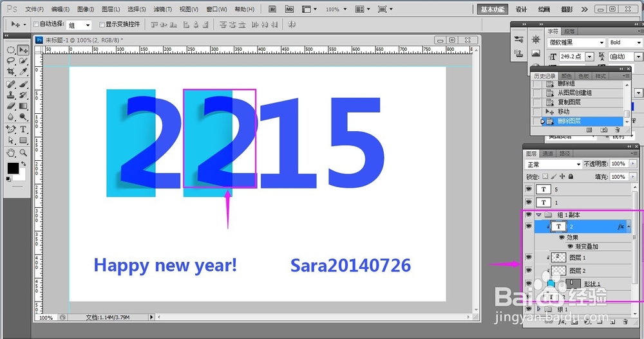The image size is (644, 339).
Task: Select the Dodge tool
Action: (23, 117)
